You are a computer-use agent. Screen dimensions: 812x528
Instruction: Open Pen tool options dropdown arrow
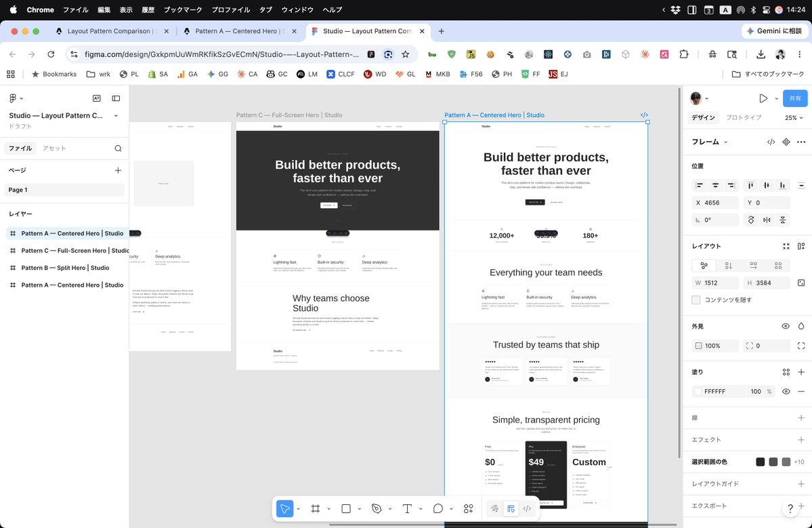pyautogui.click(x=390, y=509)
